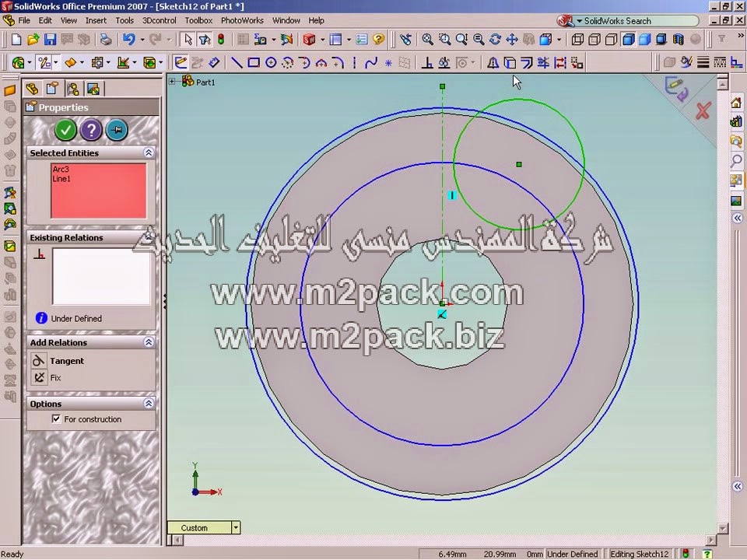Open the Insert menu
The height and width of the screenshot is (560, 747).
[x=96, y=20]
